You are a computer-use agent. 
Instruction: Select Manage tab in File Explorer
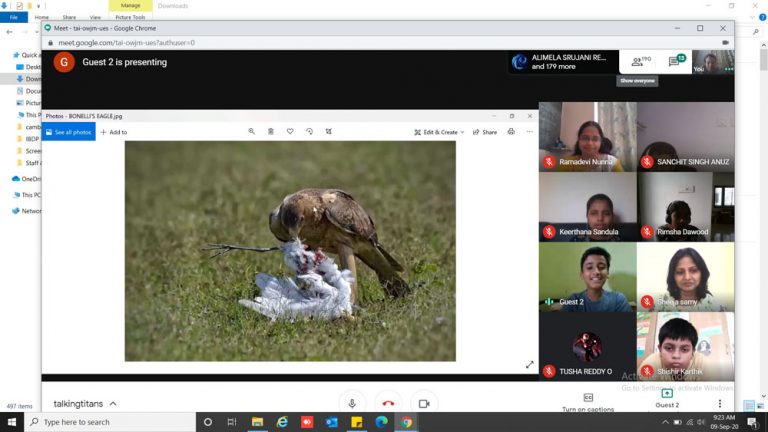point(130,5)
